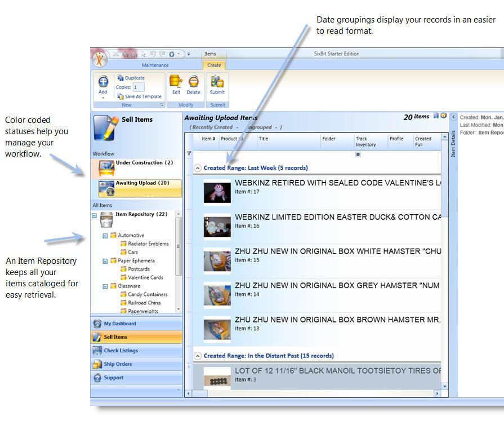Select the Radiator Emblems folder

pos(148,244)
